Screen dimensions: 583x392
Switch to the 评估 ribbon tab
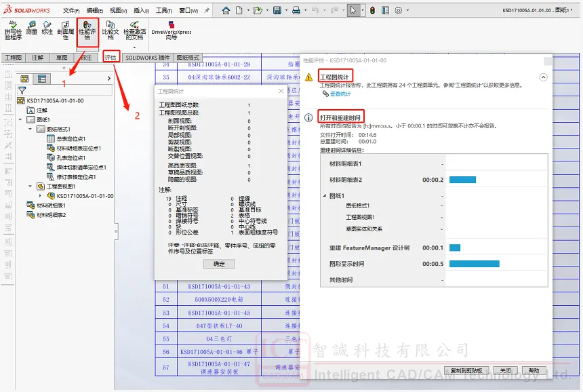pos(110,58)
